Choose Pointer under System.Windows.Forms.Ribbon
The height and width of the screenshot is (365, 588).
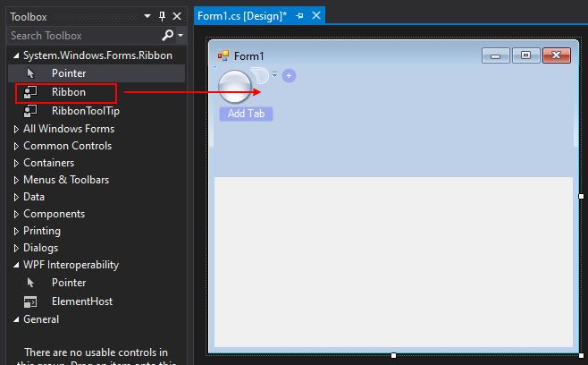click(x=97, y=73)
